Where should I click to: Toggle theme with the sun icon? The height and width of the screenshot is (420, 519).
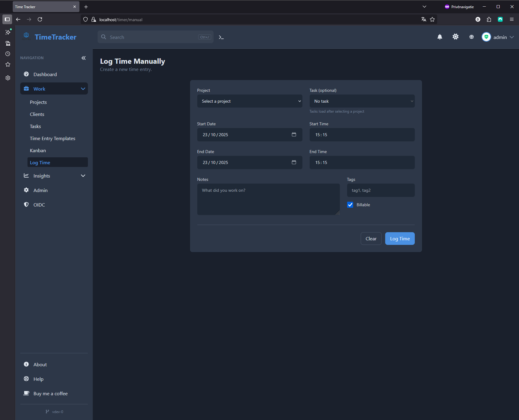coord(455,37)
